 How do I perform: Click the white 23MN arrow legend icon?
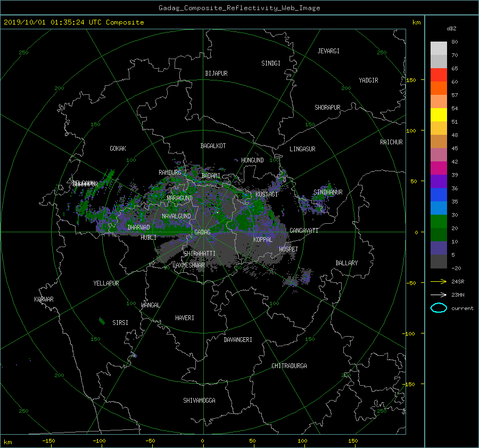pyautogui.click(x=439, y=295)
